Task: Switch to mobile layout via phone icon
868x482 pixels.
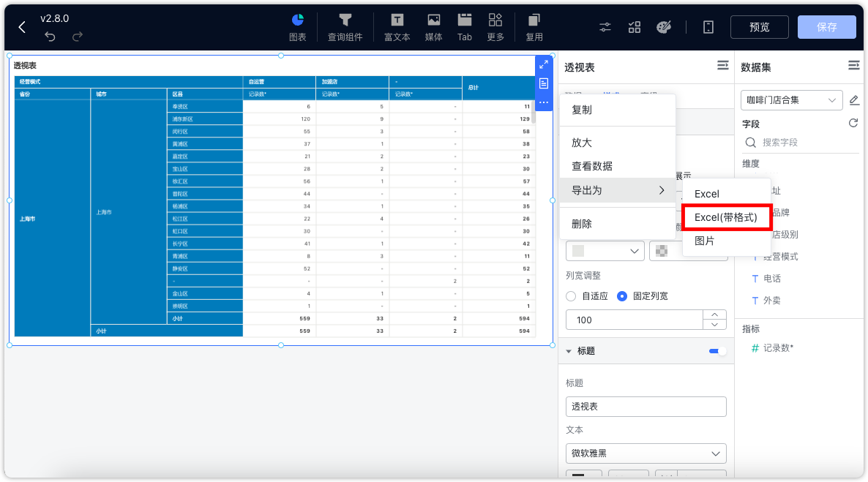Action: click(707, 26)
